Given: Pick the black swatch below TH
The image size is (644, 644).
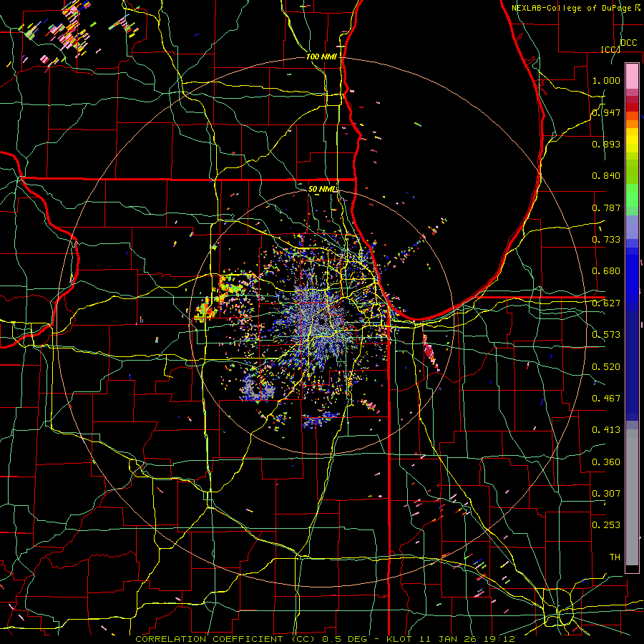Looking at the screenshot, I should click(632, 570).
